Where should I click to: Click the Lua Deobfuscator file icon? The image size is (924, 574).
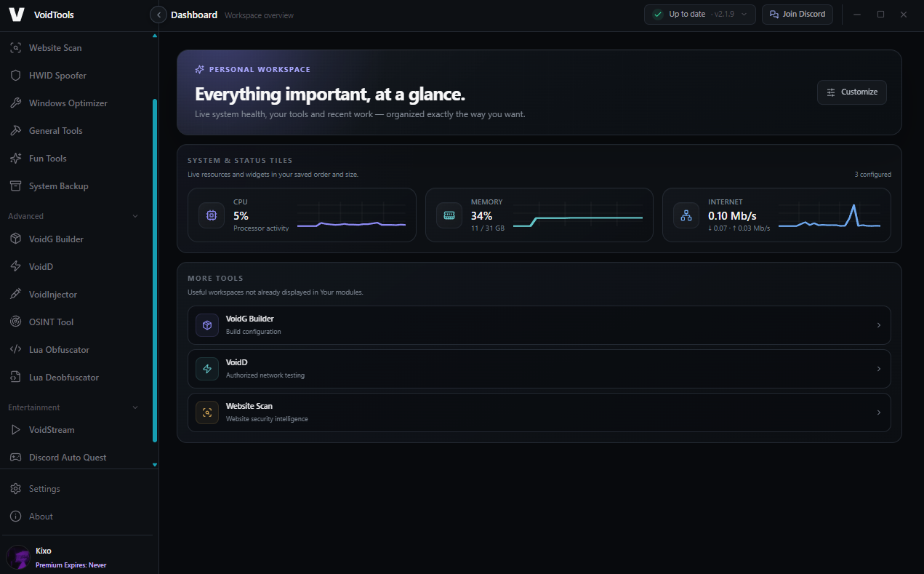pyautogui.click(x=15, y=378)
